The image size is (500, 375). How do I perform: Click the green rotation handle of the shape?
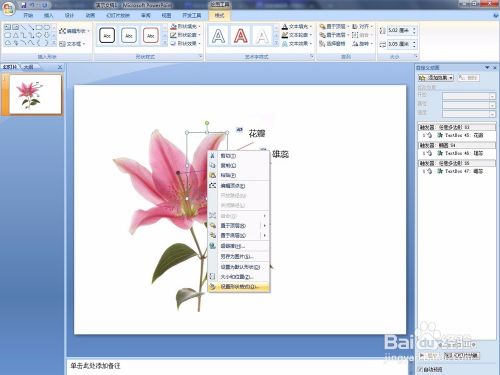point(207,123)
